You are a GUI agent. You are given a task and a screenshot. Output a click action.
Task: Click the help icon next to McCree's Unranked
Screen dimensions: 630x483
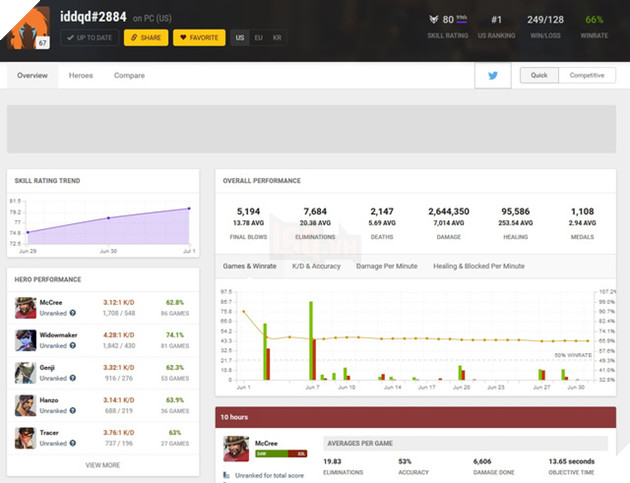[73, 313]
